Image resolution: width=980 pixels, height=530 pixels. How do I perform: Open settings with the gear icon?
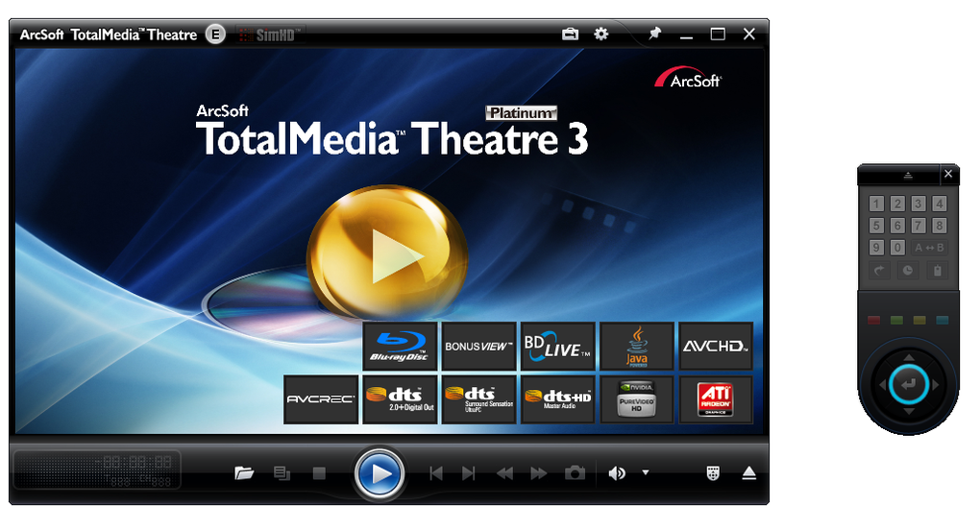coord(601,34)
